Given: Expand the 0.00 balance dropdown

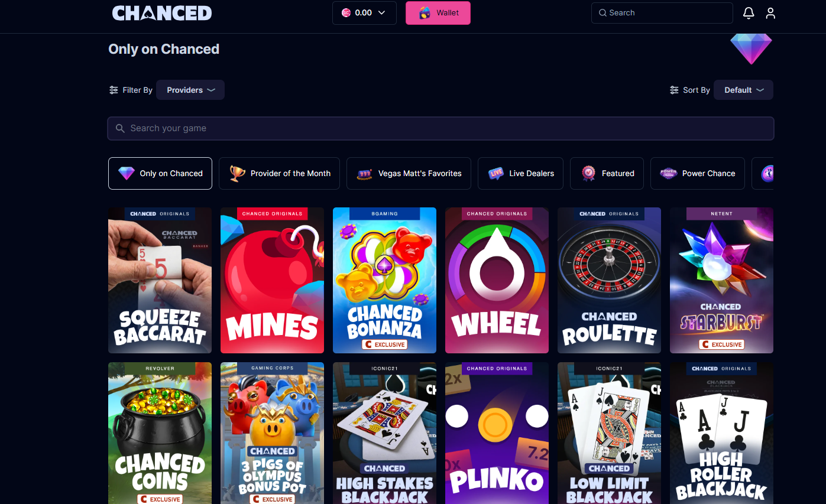Looking at the screenshot, I should point(364,12).
